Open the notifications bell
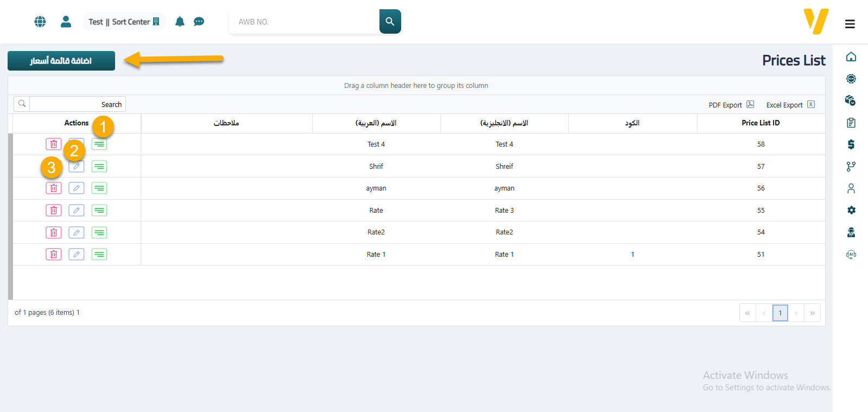 [x=180, y=22]
